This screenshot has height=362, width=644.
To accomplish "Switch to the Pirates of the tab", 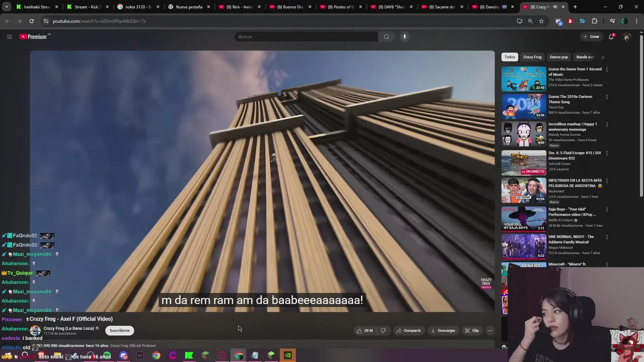I will pos(341,7).
